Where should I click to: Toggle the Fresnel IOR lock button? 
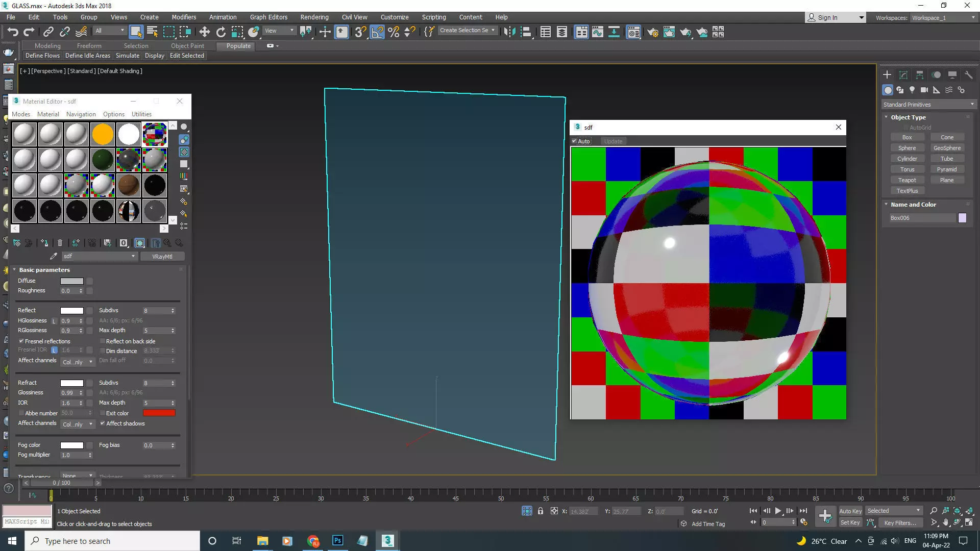[x=54, y=350]
